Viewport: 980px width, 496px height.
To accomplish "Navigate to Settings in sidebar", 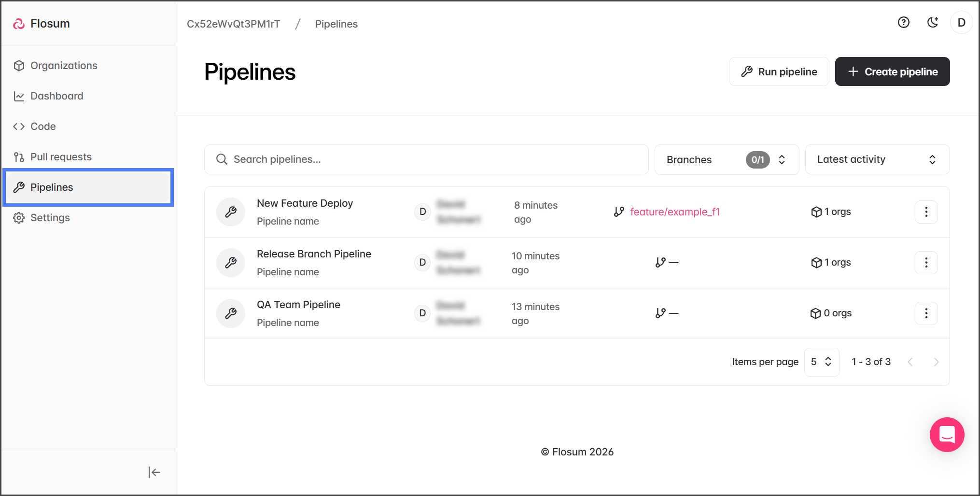I will pos(50,218).
